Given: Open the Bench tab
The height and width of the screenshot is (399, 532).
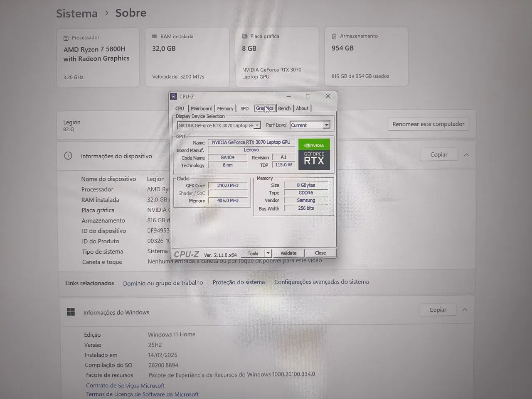Looking at the screenshot, I should 284,108.
